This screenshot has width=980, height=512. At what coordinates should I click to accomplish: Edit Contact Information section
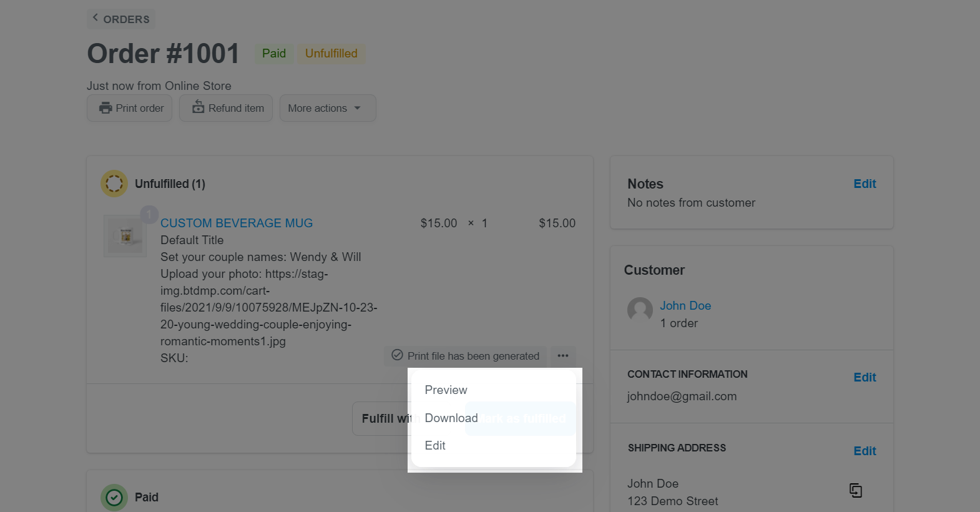point(865,377)
